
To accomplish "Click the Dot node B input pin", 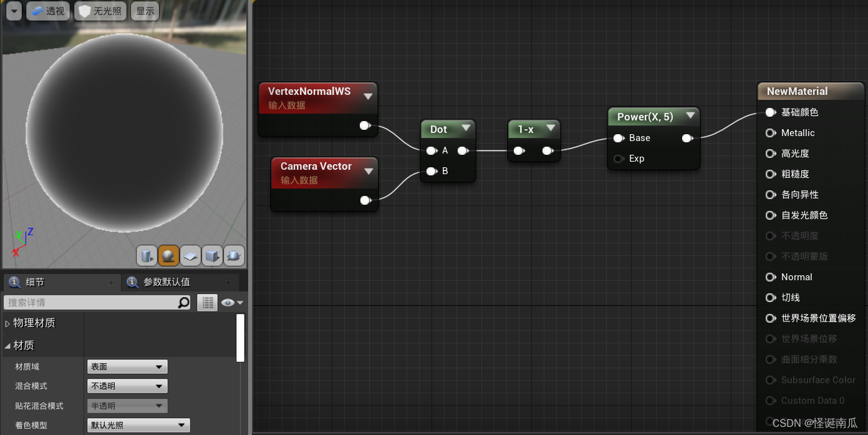I will pos(432,171).
